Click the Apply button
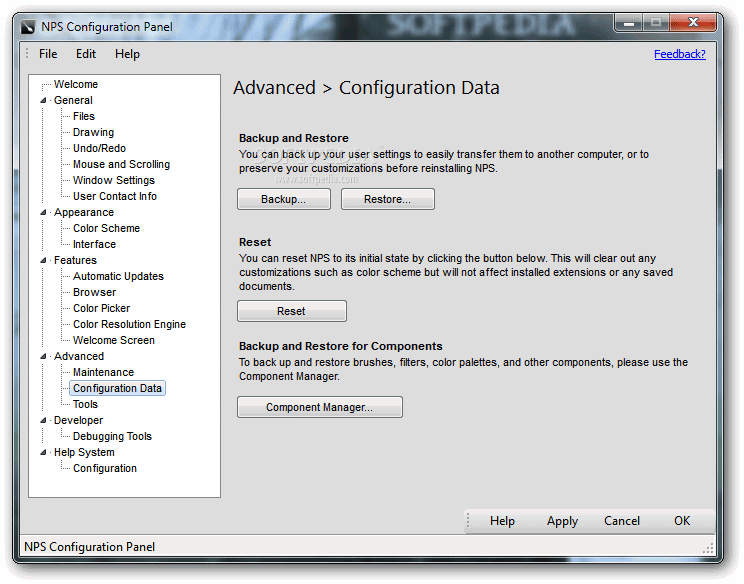 coord(562,521)
